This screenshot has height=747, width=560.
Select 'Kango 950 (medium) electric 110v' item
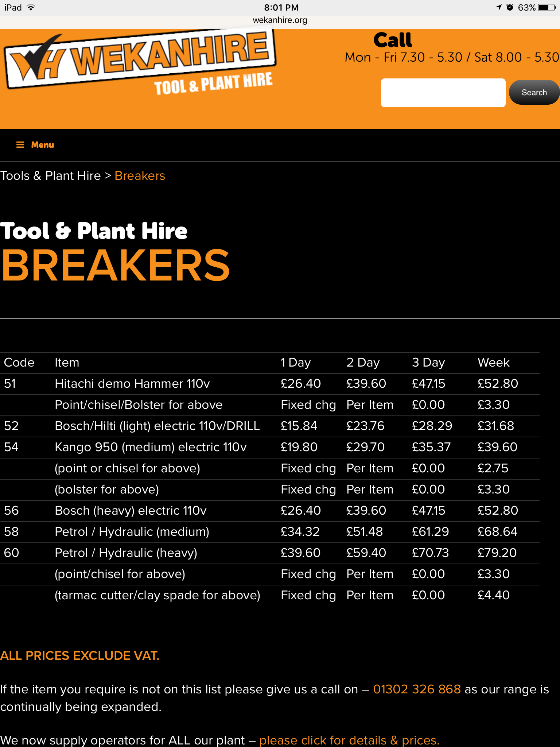click(x=151, y=447)
